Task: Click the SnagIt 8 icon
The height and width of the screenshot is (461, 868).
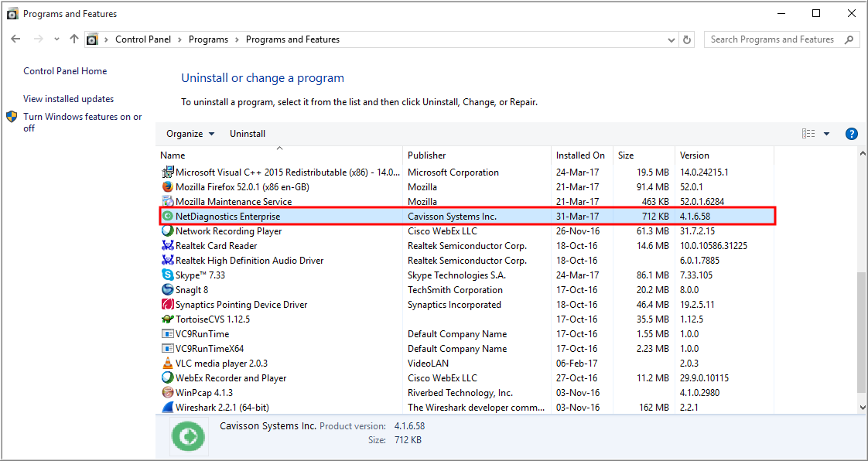Action: click(x=167, y=289)
